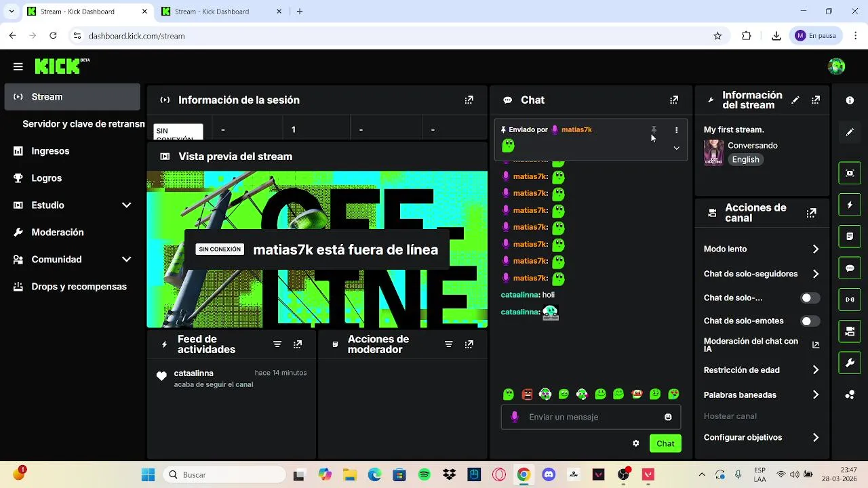Toggle the channel actions camera widget in sidebar

click(850, 331)
